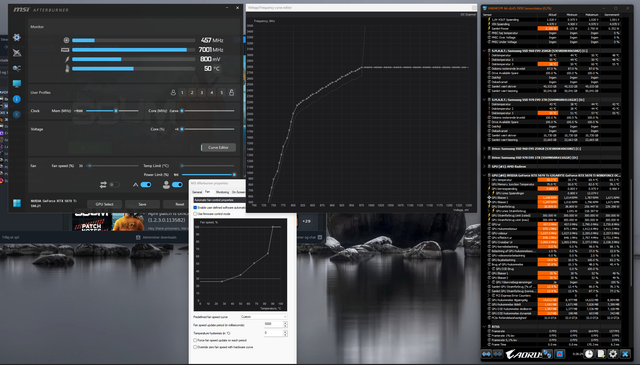Collapse S.M.A.R.T. Samsung SSD 960 EVO group
Screen dimensions: 640x365
click(x=485, y=51)
